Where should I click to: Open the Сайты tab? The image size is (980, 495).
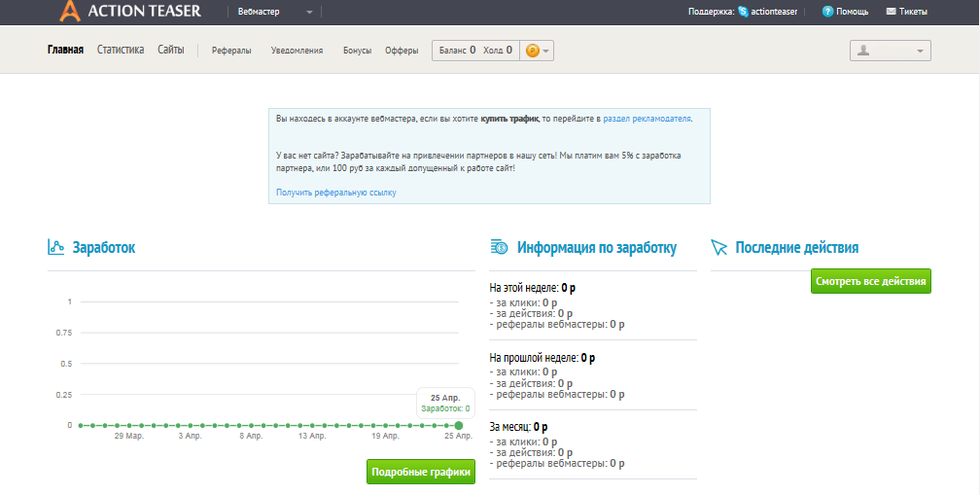(x=171, y=50)
